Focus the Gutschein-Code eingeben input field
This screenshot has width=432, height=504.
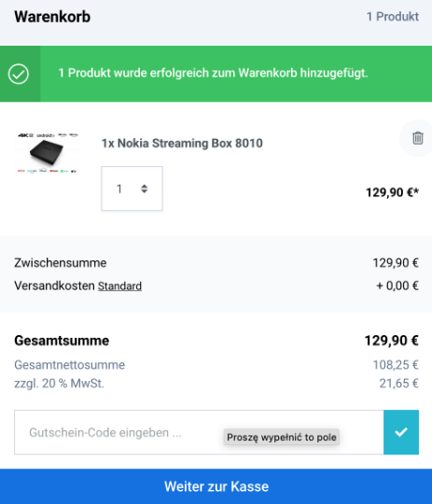coord(199,432)
